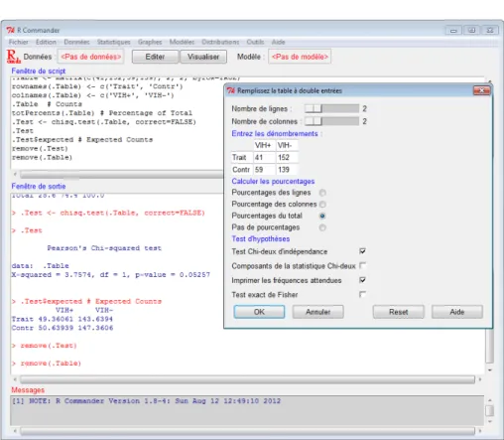Enable Test exact de Fisher
Screen dimensions: 504x440
click(362, 294)
